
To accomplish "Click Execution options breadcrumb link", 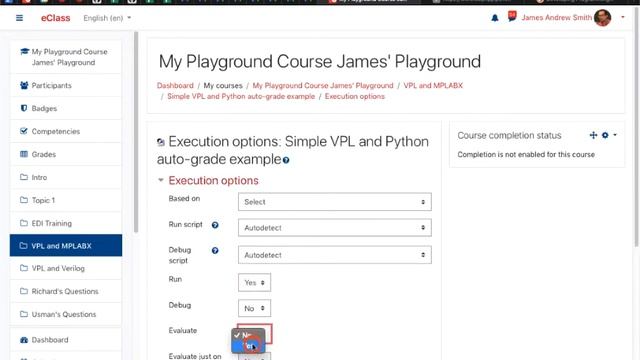I will 354,96.
